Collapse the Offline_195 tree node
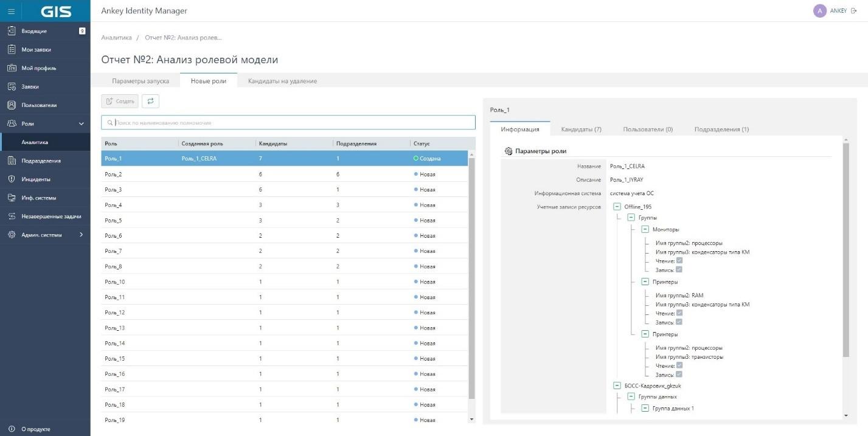This screenshot has width=868, height=436. (617, 207)
